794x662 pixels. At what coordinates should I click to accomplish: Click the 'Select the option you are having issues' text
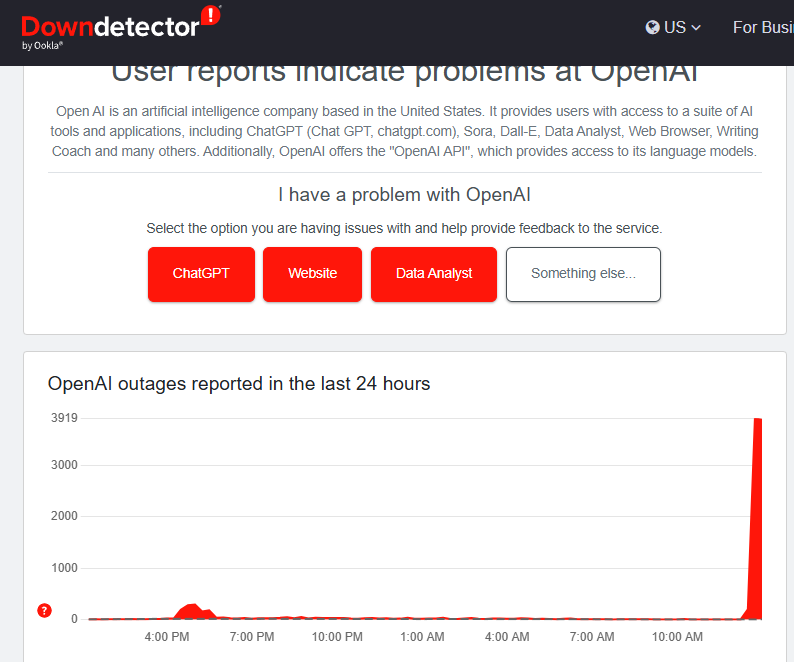(404, 228)
